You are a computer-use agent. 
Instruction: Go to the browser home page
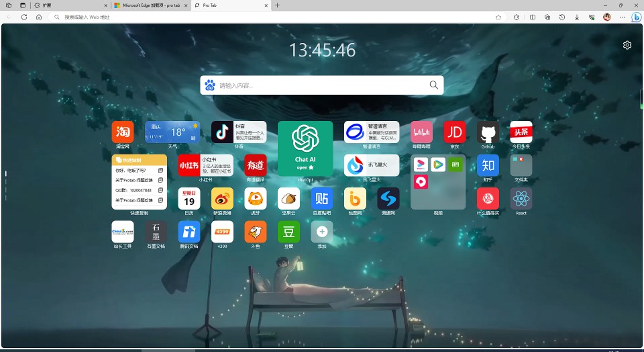(39, 17)
